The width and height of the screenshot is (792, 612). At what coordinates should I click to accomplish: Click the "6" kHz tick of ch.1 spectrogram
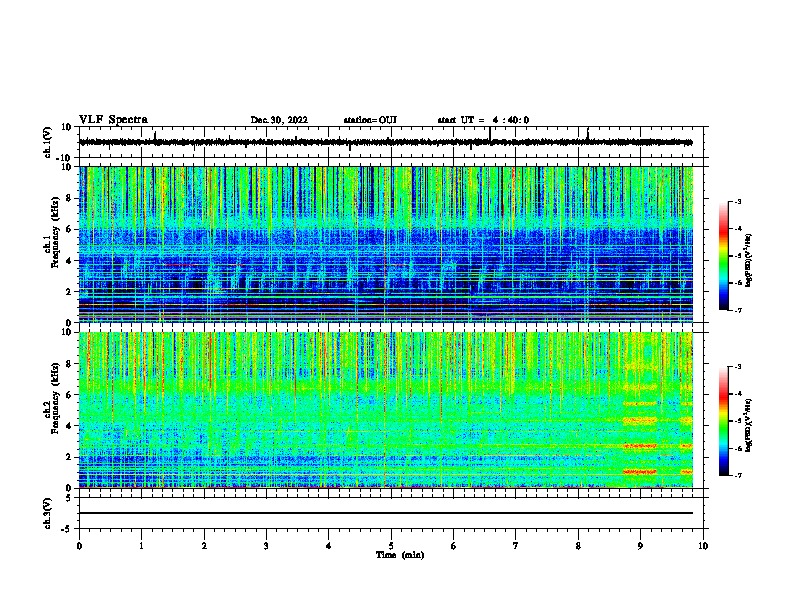[x=69, y=230]
